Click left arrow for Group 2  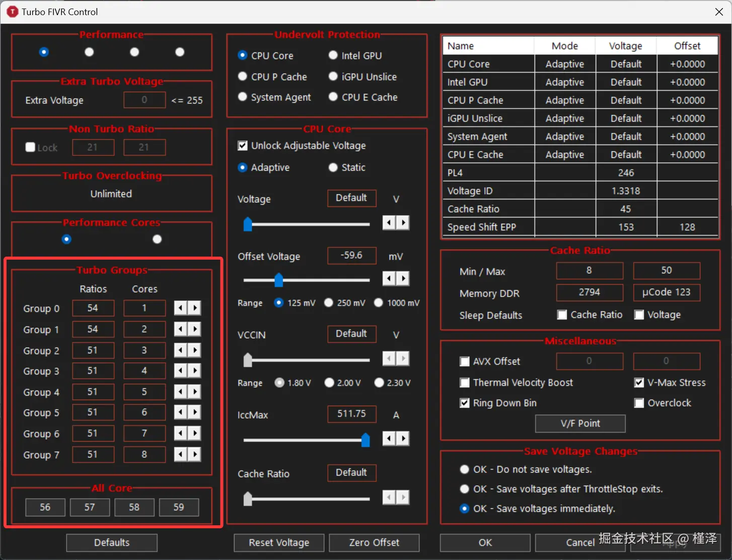tap(181, 350)
